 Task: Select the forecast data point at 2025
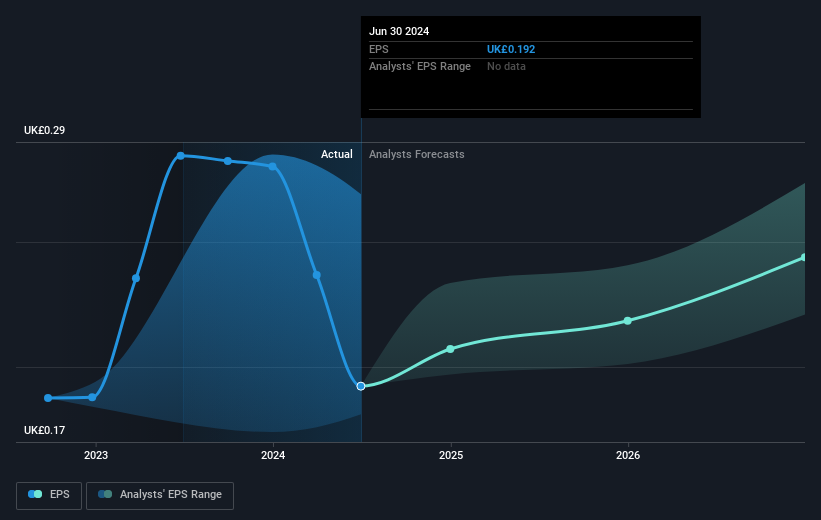450,349
